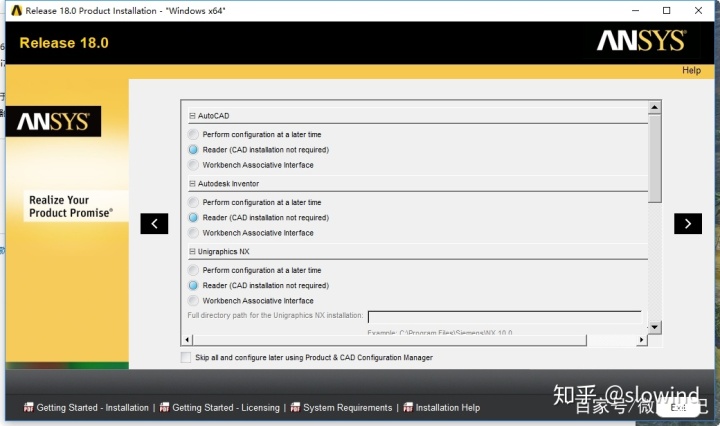
Task: Select Unigraphics NX Perform configuration later
Action: pyautogui.click(x=193, y=270)
